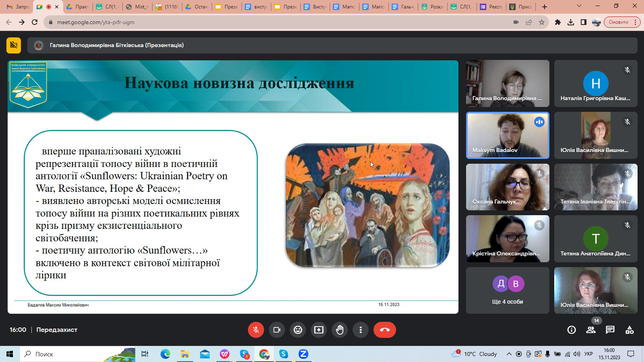Click the Оновити browser update button
Image resolution: width=644 pixels, height=362 pixels.
click(619, 22)
